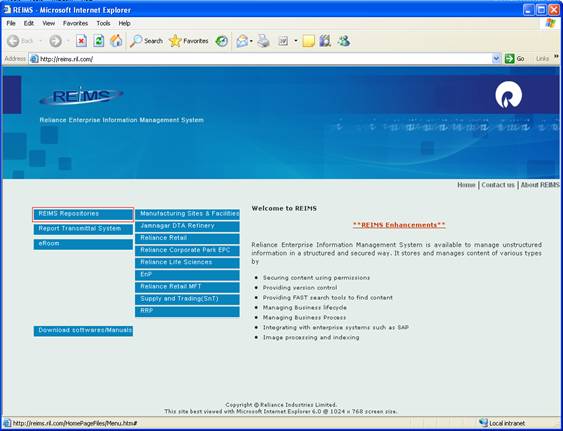
Task: Open the File menu
Action: click(11, 23)
